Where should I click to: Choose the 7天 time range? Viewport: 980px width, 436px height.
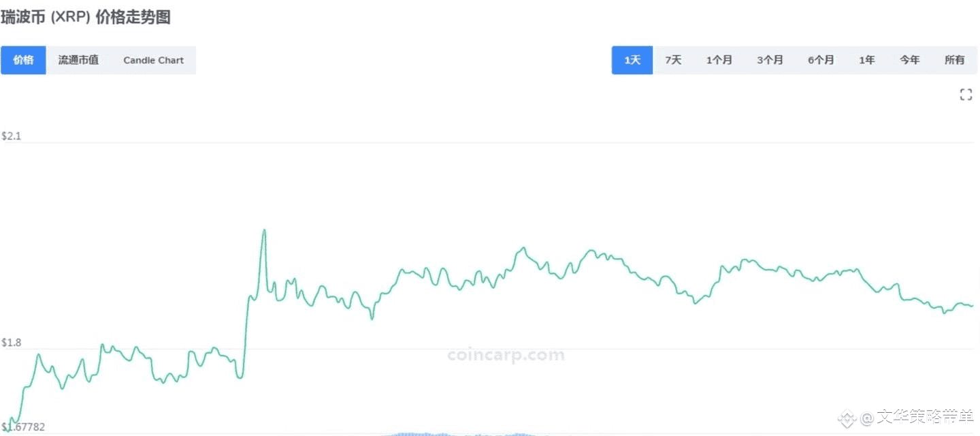point(673,60)
